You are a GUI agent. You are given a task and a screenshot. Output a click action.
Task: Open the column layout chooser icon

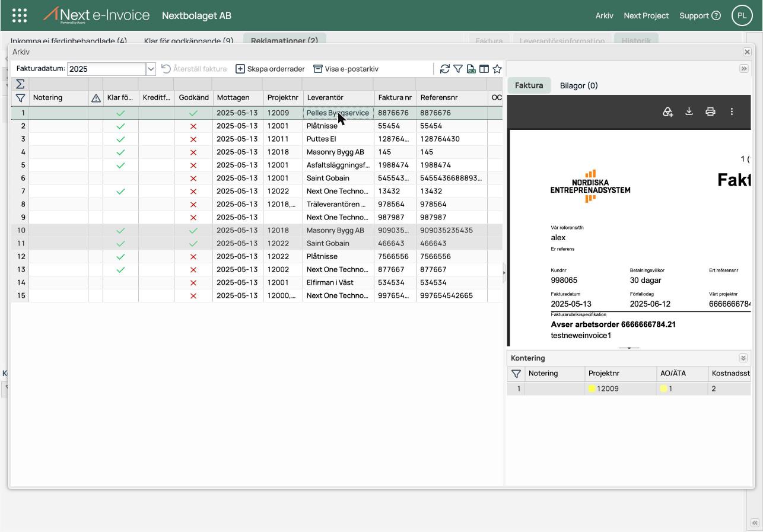click(484, 69)
